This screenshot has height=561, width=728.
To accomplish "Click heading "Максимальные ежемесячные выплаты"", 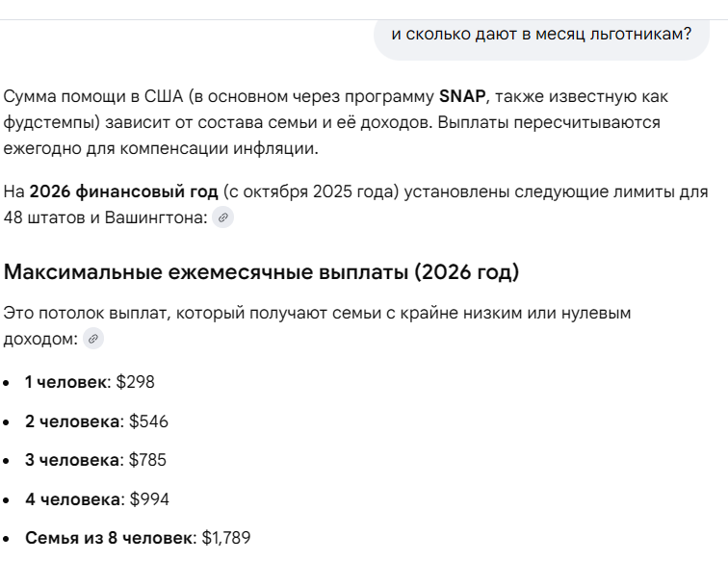I will click(206, 272).
